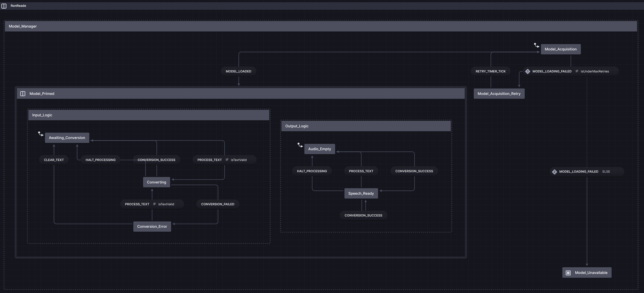
Task: Click the Model_Primed header bar
Action: click(42, 93)
